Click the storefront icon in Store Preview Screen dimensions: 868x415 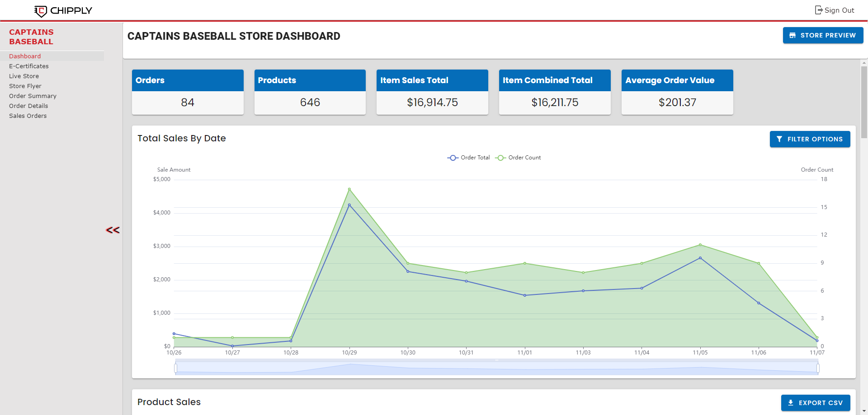pyautogui.click(x=793, y=35)
